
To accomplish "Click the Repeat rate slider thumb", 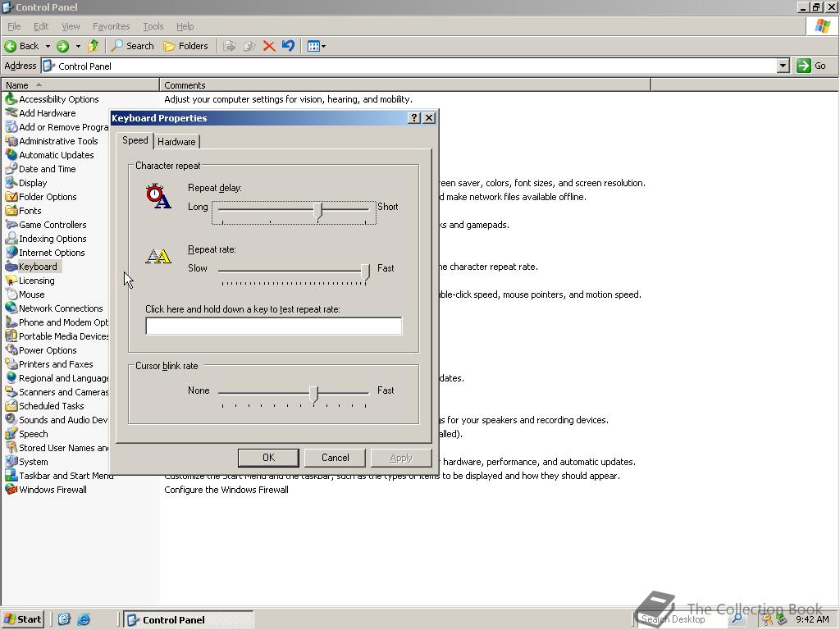I will 365,272.
